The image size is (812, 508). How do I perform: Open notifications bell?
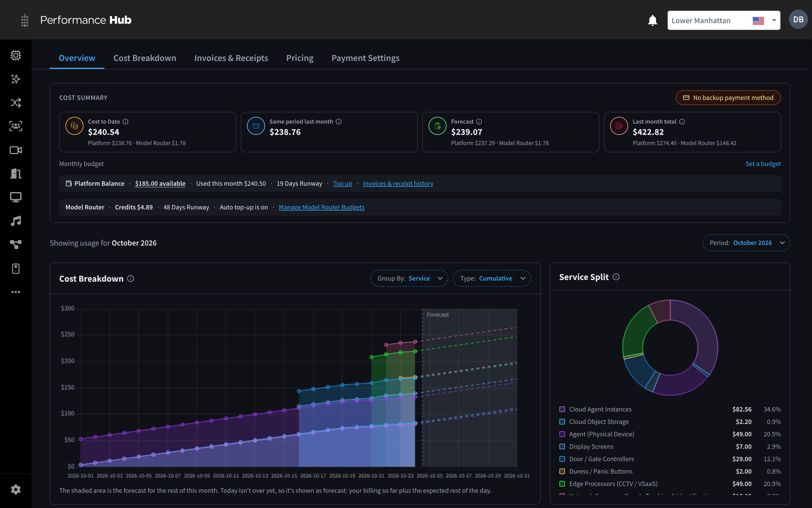652,21
